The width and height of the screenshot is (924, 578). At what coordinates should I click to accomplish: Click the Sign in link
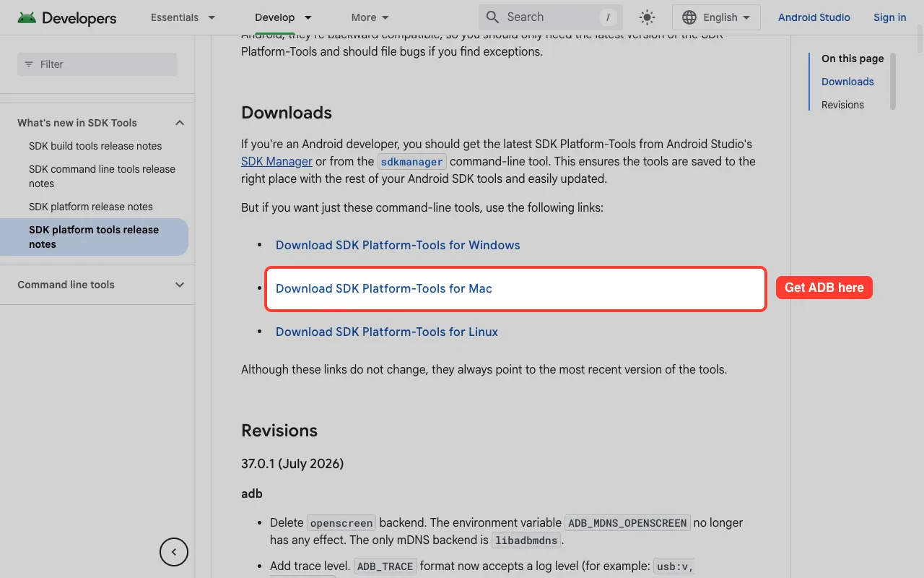coord(889,17)
